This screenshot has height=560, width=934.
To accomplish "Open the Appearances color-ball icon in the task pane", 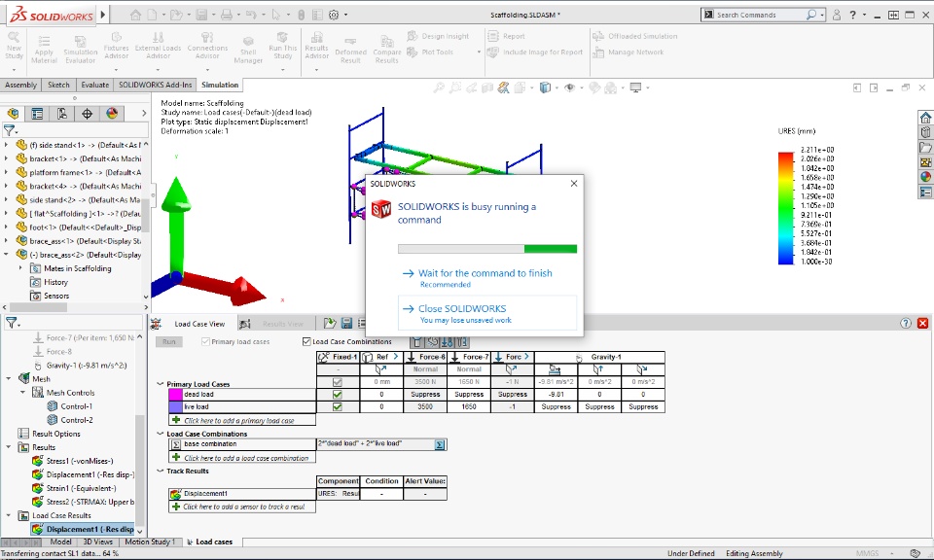I will [x=925, y=177].
